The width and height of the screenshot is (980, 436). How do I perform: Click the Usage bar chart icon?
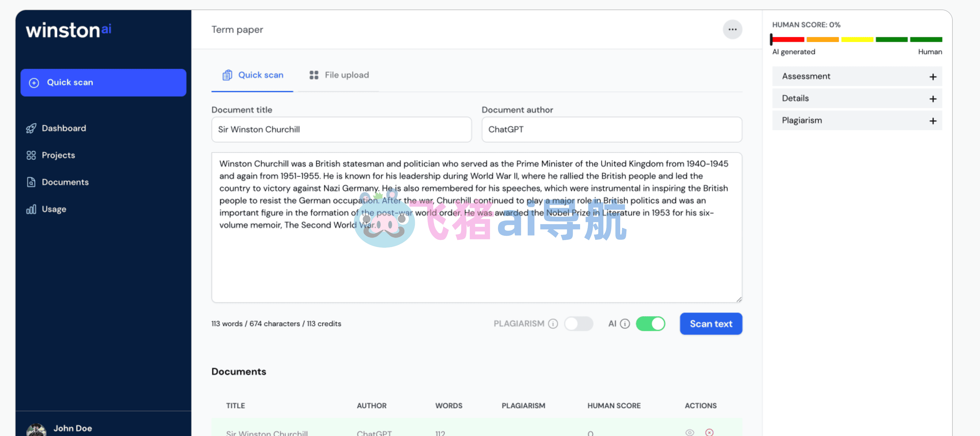(31, 209)
